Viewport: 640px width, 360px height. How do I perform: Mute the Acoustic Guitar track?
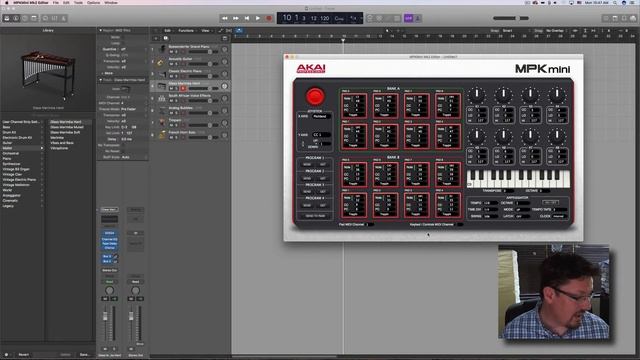[171, 64]
